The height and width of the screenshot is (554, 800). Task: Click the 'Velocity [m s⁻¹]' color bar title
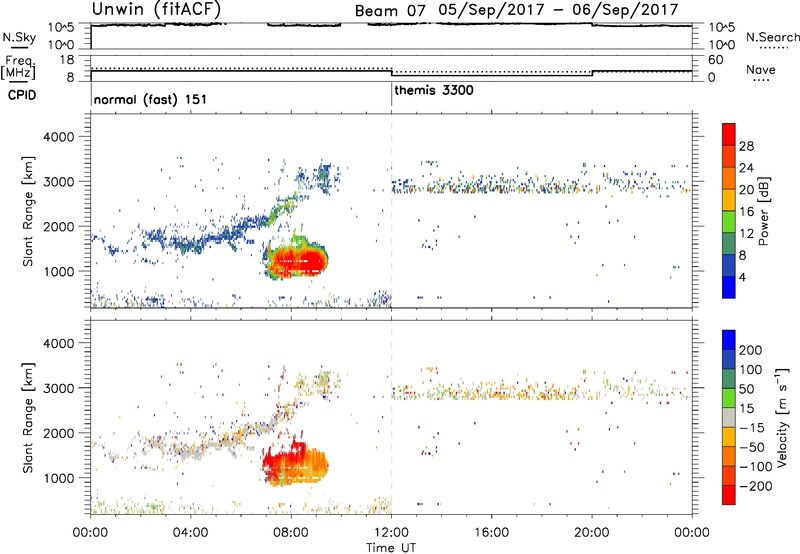781,417
